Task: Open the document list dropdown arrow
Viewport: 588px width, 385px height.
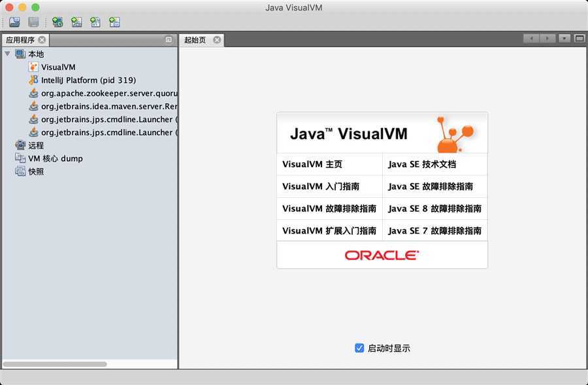Action: (x=564, y=38)
